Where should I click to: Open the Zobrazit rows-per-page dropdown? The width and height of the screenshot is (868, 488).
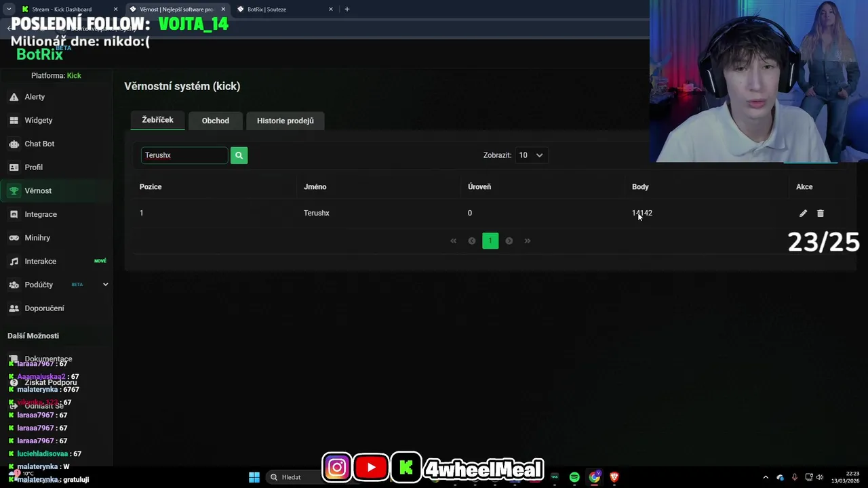point(531,155)
